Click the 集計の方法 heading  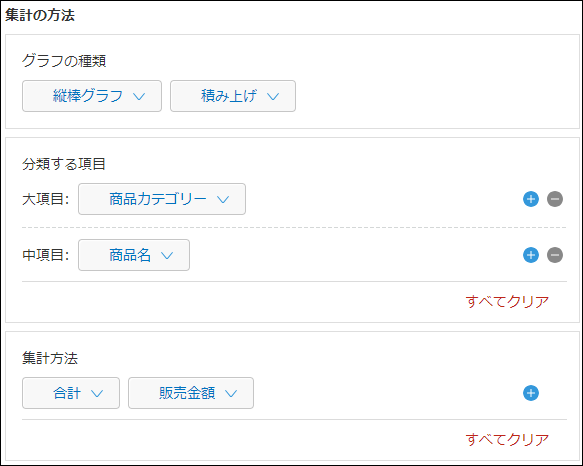point(40,15)
